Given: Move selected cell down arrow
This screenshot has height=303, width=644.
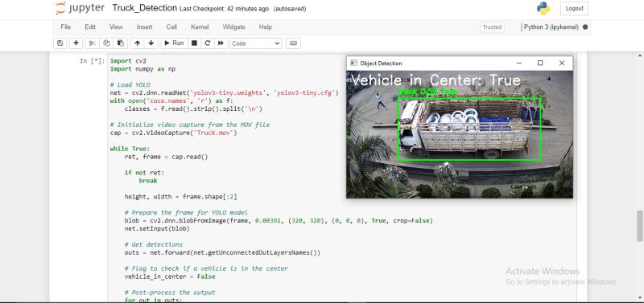Looking at the screenshot, I should click(151, 43).
